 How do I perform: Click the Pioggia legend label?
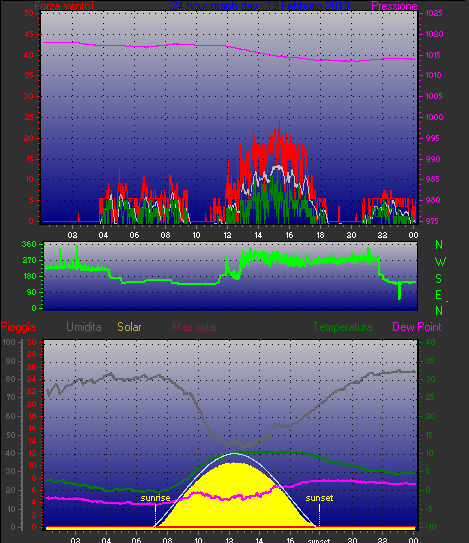18,327
